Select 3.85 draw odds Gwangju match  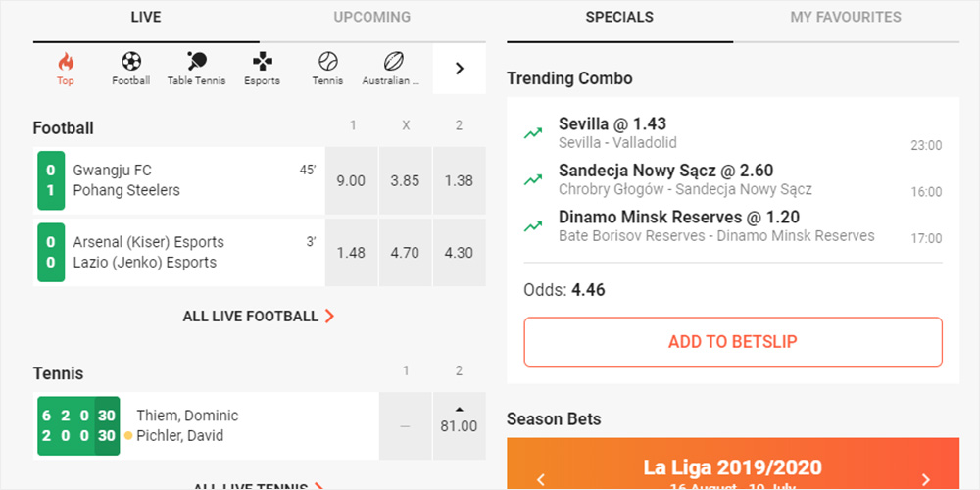click(x=405, y=180)
